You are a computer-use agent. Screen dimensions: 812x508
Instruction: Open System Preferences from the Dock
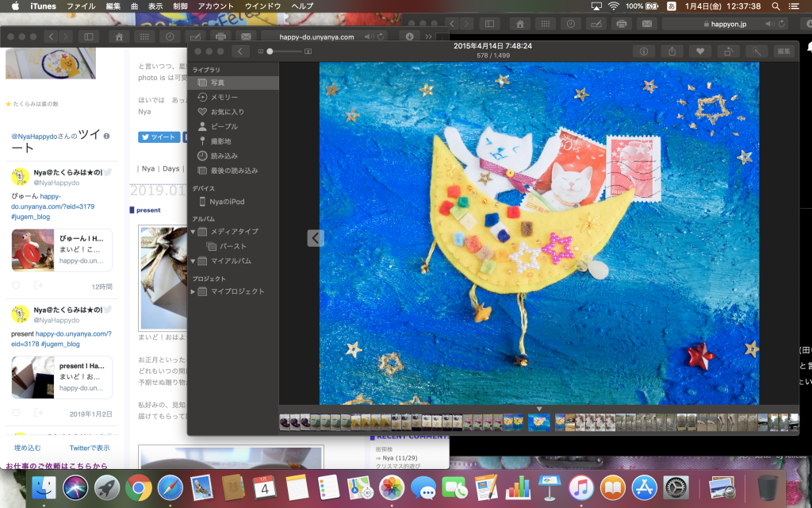(676, 488)
